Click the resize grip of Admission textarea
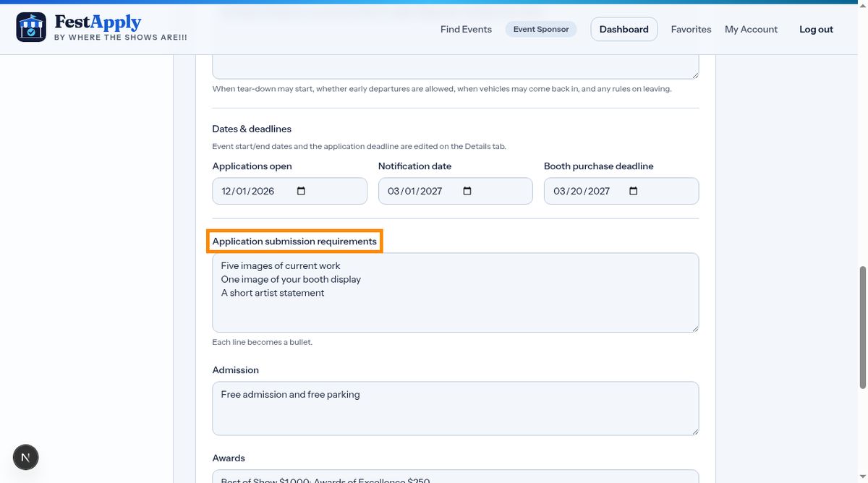The width and height of the screenshot is (868, 483). click(x=695, y=431)
